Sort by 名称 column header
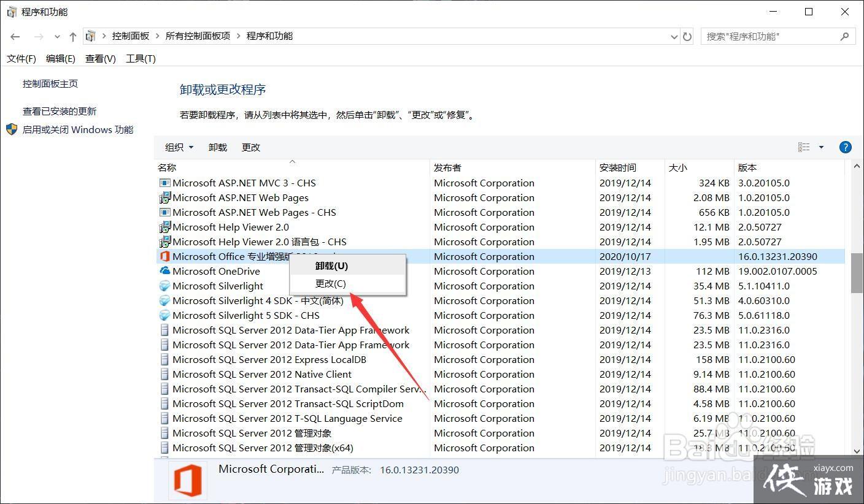 [292, 167]
